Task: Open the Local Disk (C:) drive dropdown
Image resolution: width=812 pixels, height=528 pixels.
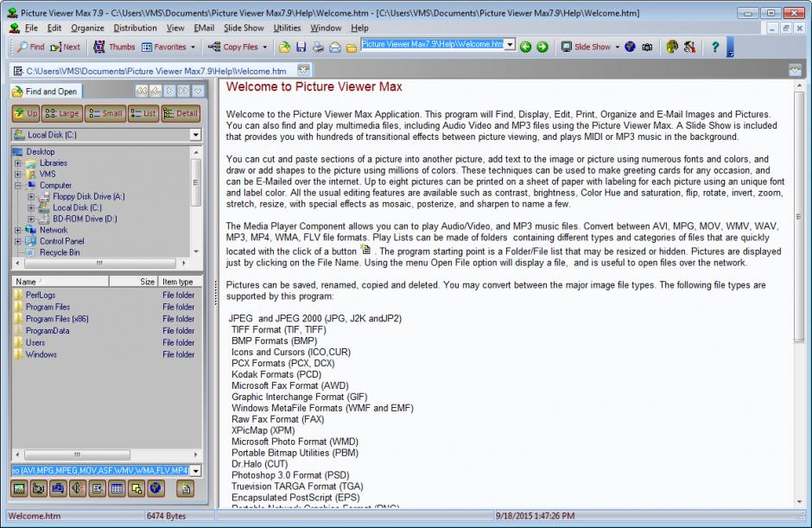Action: 195,135
